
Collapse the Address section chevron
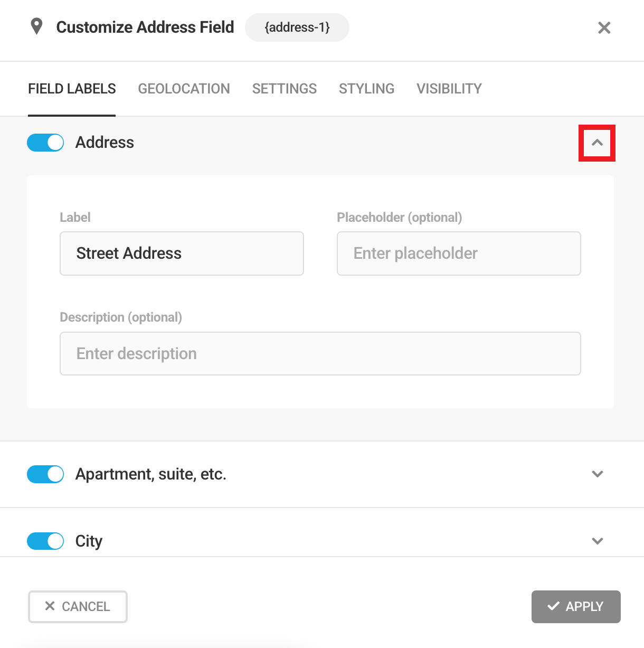[597, 143]
